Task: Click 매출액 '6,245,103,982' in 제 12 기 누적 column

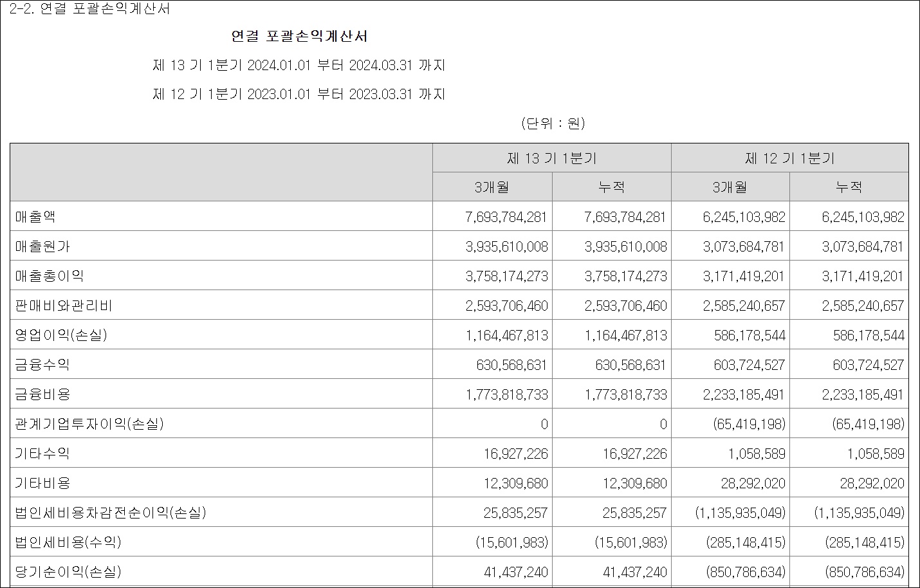Action: pyautogui.click(x=863, y=217)
